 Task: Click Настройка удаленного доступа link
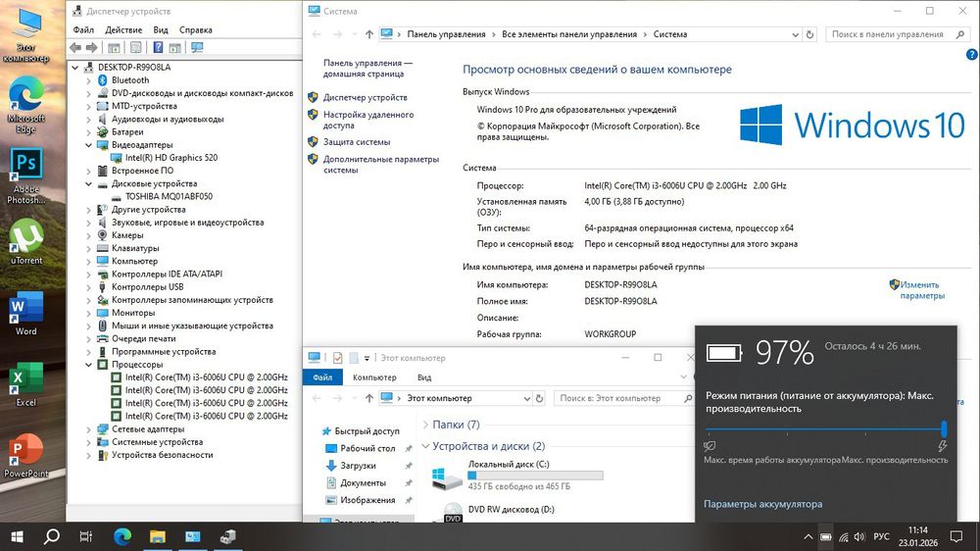pyautogui.click(x=368, y=120)
